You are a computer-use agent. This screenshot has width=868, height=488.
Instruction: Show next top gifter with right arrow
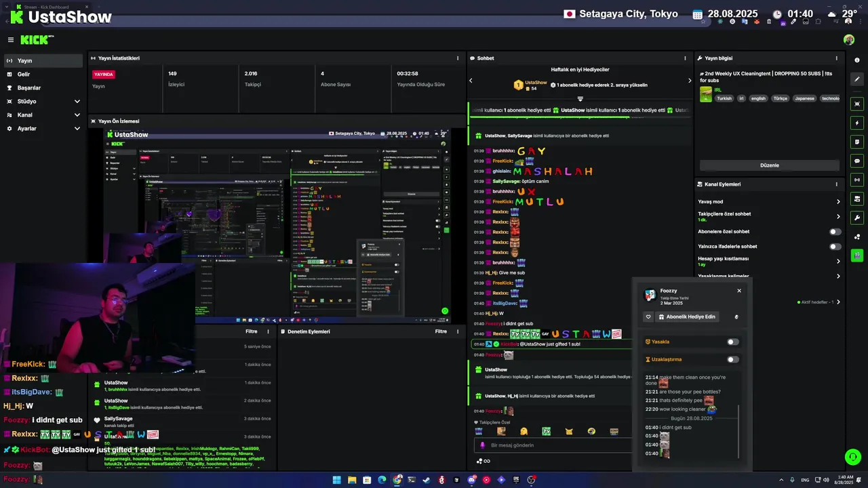click(x=690, y=81)
